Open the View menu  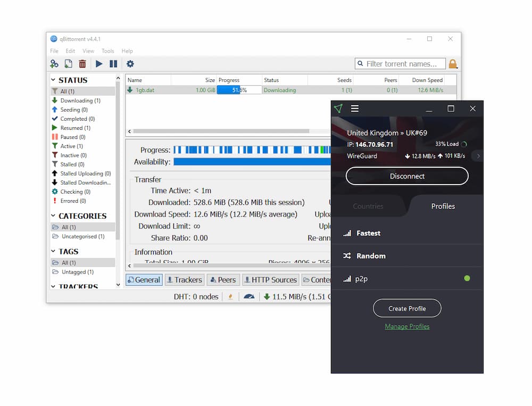[x=88, y=51]
